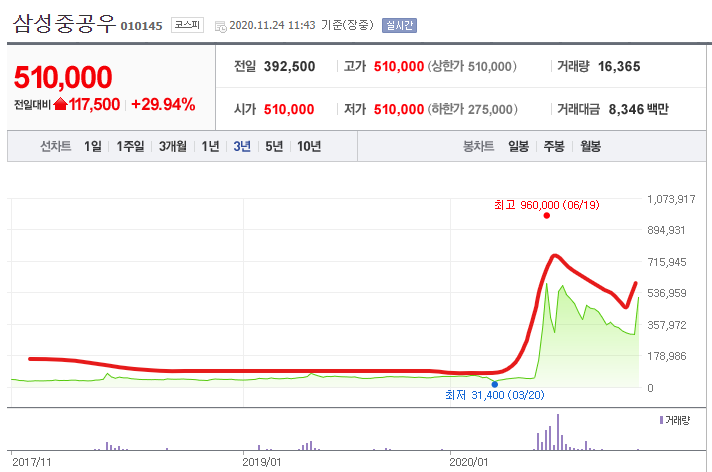Switch chart to 1년 period
The image size is (712, 472).
(210, 146)
